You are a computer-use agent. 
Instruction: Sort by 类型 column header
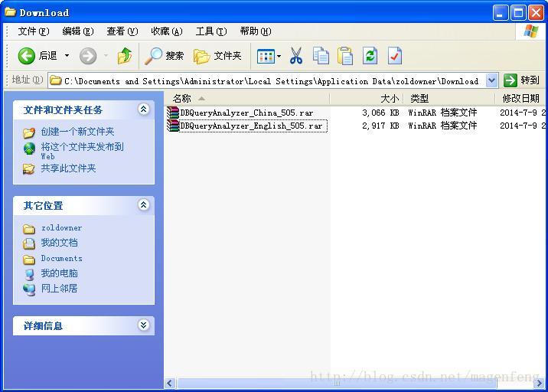449,99
